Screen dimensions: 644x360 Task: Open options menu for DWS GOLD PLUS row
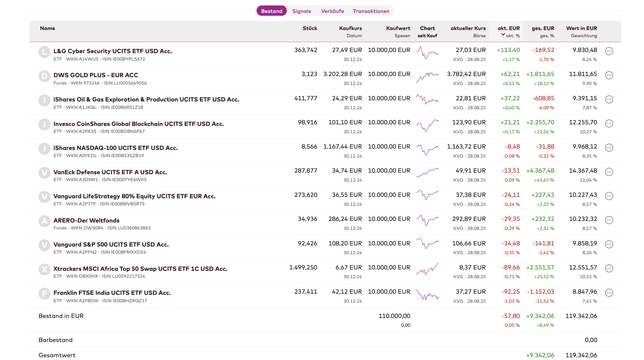[609, 75]
